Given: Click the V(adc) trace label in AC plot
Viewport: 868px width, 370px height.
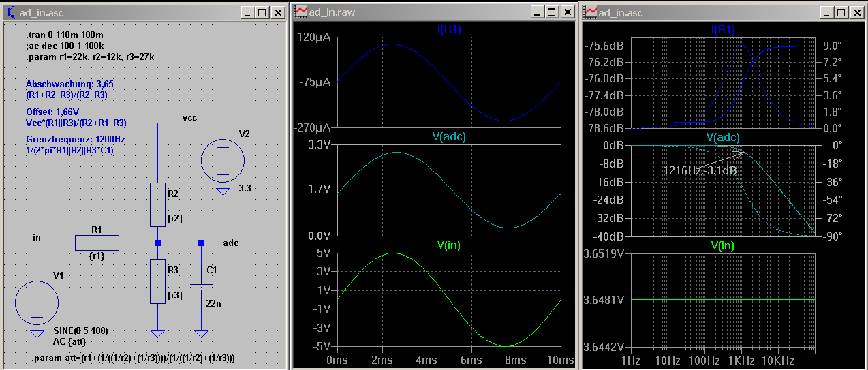Looking at the screenshot, I should (x=722, y=137).
